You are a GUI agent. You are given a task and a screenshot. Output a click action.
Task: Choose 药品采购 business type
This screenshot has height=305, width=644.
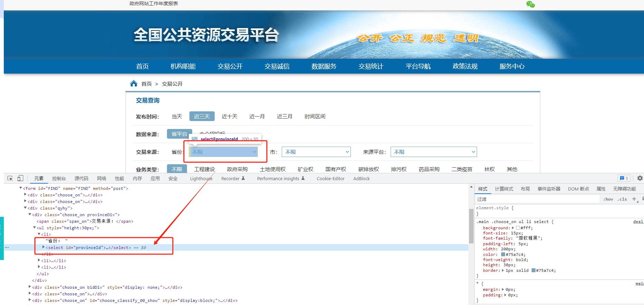[x=429, y=169]
